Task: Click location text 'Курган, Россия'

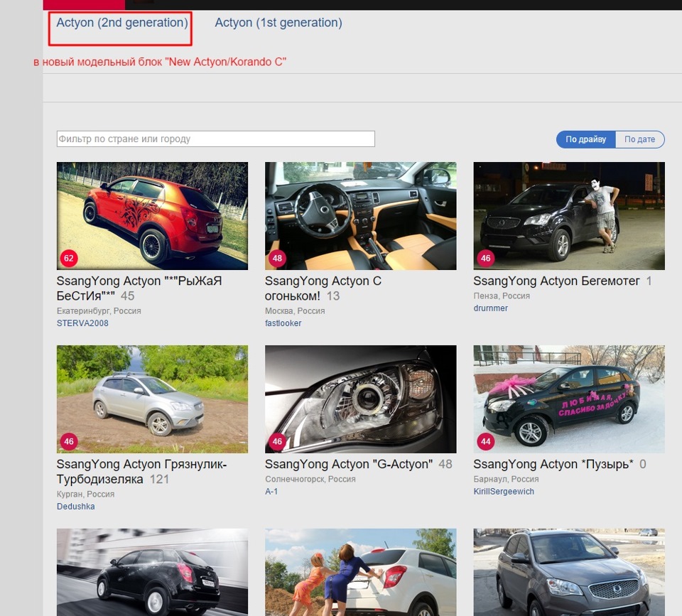Action: [86, 495]
